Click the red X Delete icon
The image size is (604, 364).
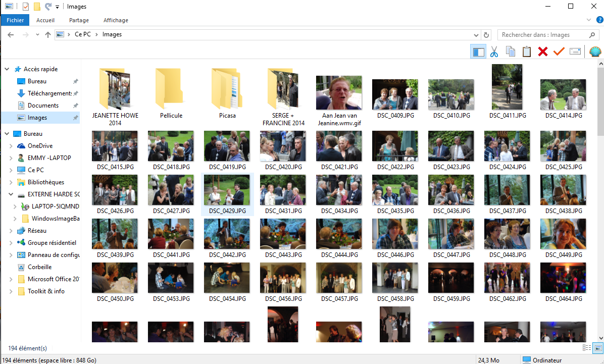coord(543,51)
